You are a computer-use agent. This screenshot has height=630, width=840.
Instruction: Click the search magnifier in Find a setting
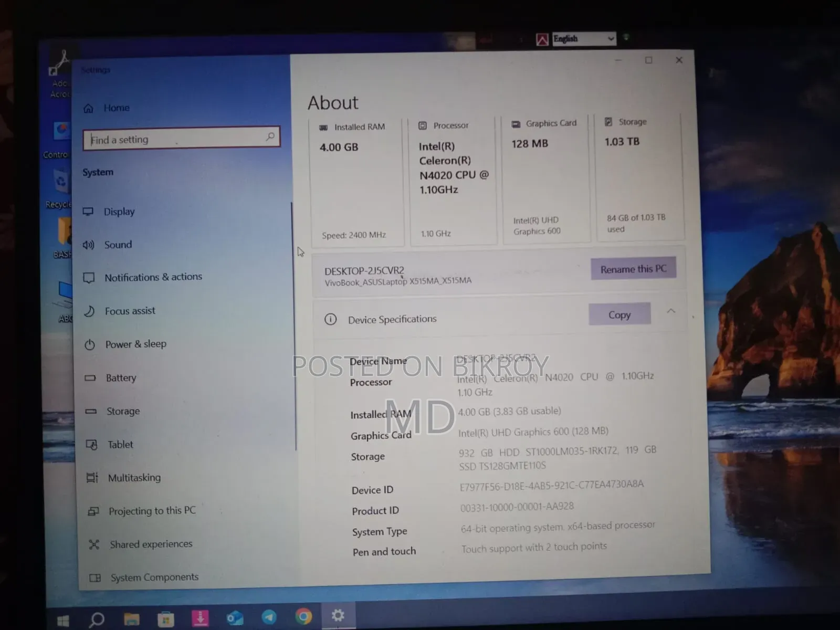[x=270, y=137]
